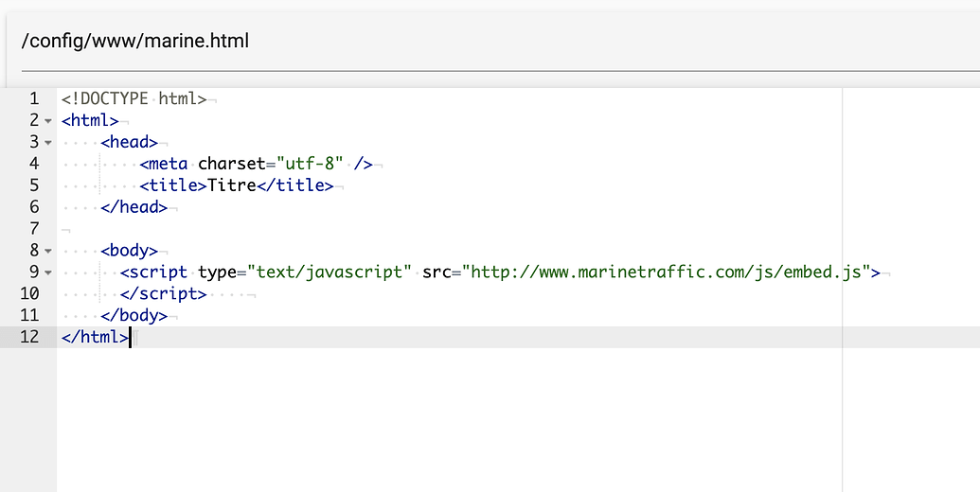Click line number 7 in the gutter
The height and width of the screenshot is (492, 980).
tap(34, 229)
